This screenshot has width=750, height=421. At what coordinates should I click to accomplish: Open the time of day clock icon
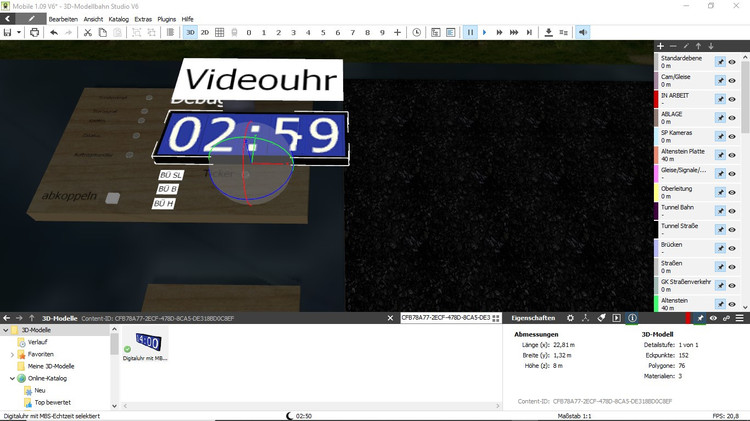pos(417,33)
